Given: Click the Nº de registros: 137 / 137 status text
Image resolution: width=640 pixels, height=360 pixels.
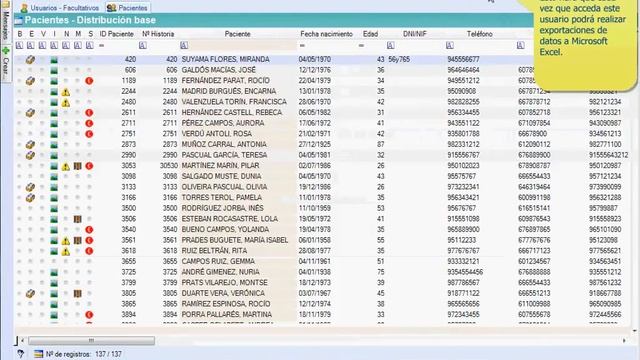Looking at the screenshot, I should pos(84,354).
